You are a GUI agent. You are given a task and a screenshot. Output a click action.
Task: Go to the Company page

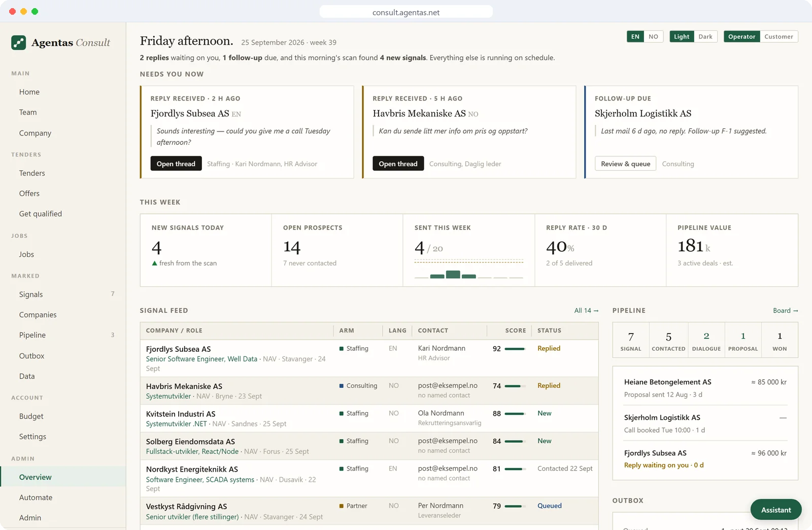tap(63, 133)
